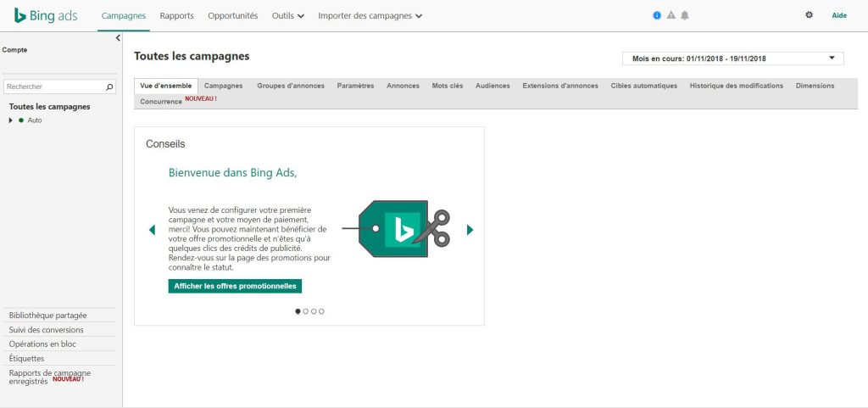Collapse the left sidebar with the chevron
Image resolution: width=868 pixels, height=408 pixels.
click(118, 38)
